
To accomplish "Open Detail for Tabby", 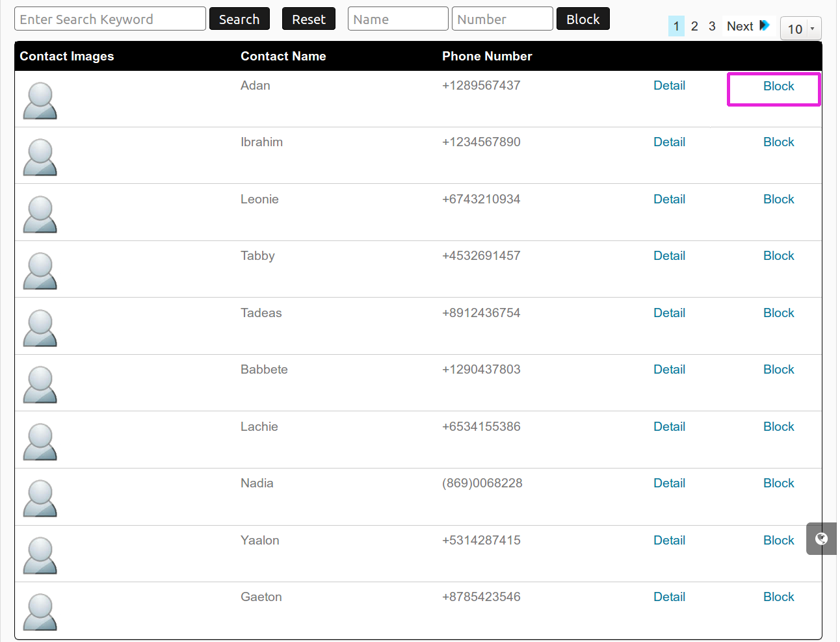I will pos(669,256).
